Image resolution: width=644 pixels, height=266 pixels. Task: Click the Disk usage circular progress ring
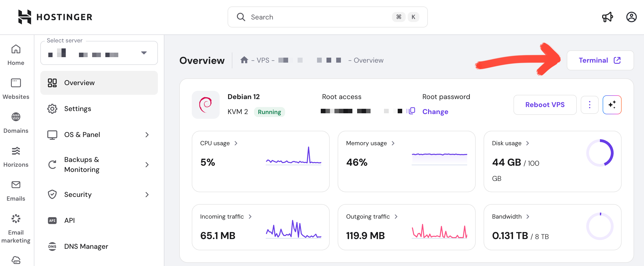pos(600,153)
